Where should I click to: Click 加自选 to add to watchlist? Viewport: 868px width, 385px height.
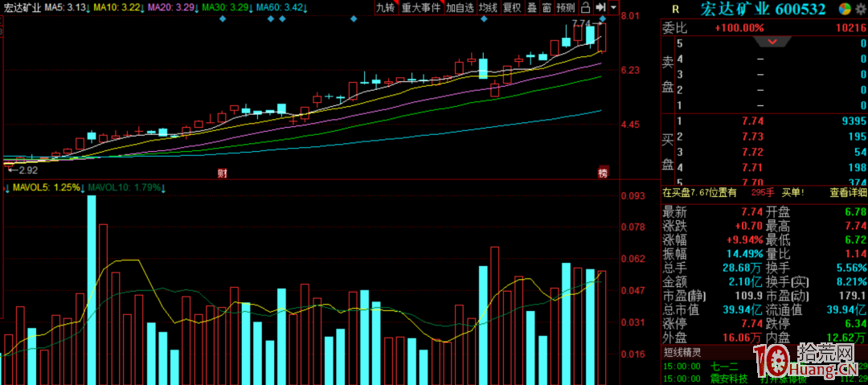[461, 8]
